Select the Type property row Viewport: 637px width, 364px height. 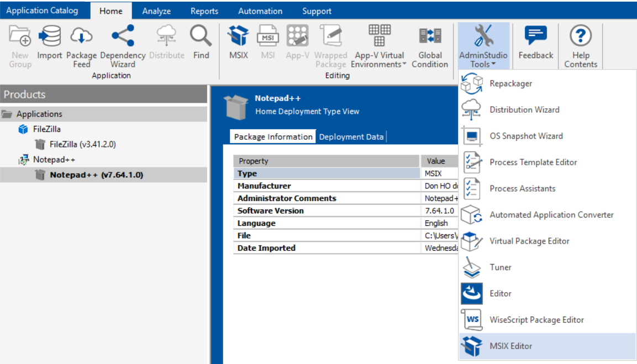pos(346,173)
